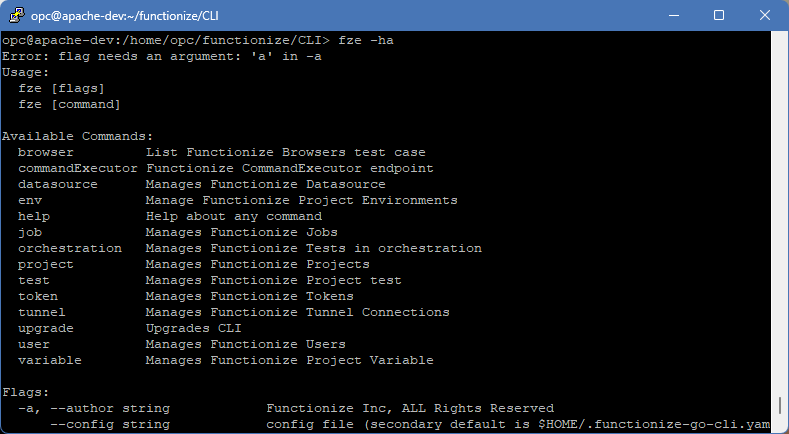The image size is (789, 434).
Task: Click the 'tunnel' command name
Action: 41,312
